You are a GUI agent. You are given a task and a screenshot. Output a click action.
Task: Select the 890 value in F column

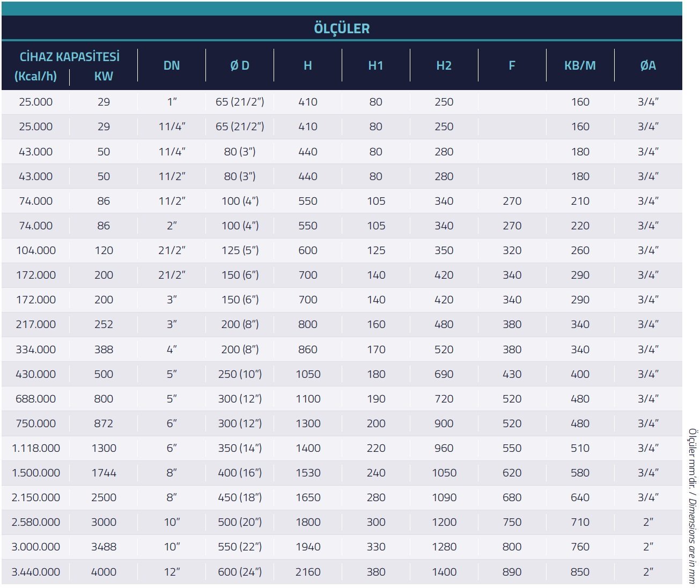[x=512, y=572]
